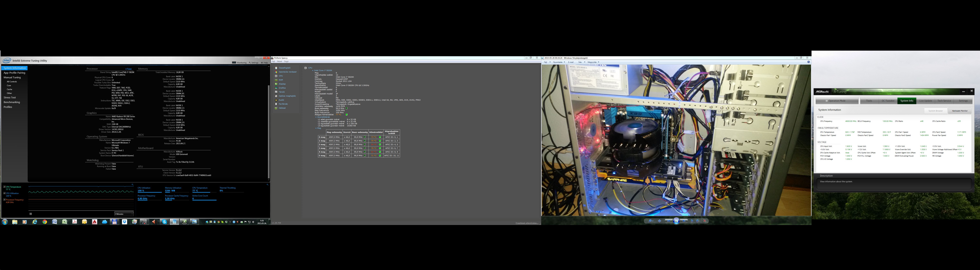980x270 pixels.
Task: Delete photo with red X icon
Action: tap(705, 221)
